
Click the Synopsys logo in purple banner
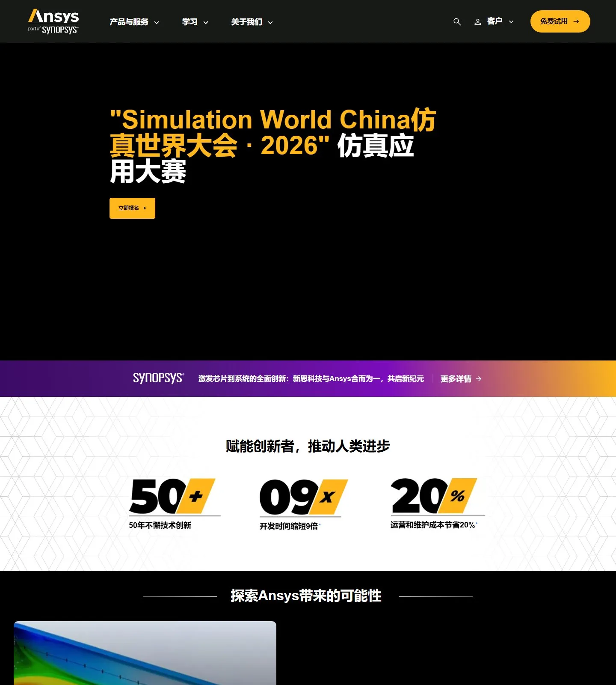(159, 378)
